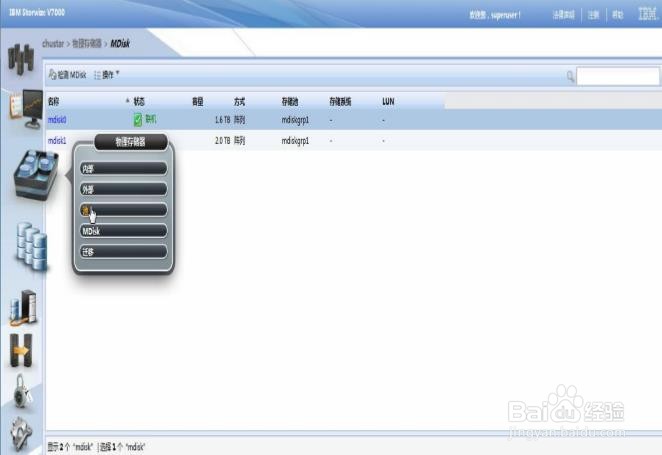Click the superuser welcome text
The width and height of the screenshot is (662, 455).
(x=495, y=15)
